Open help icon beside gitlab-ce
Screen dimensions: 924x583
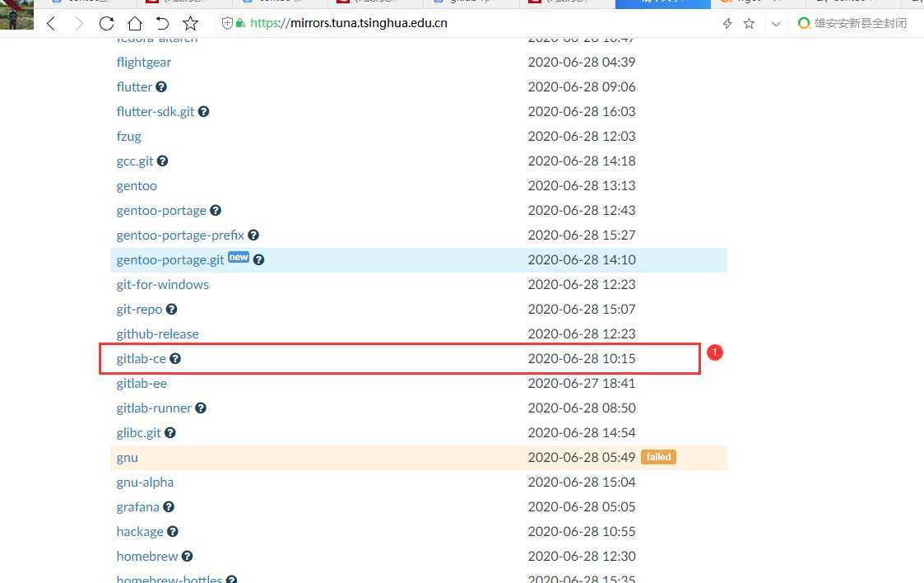tap(175, 359)
